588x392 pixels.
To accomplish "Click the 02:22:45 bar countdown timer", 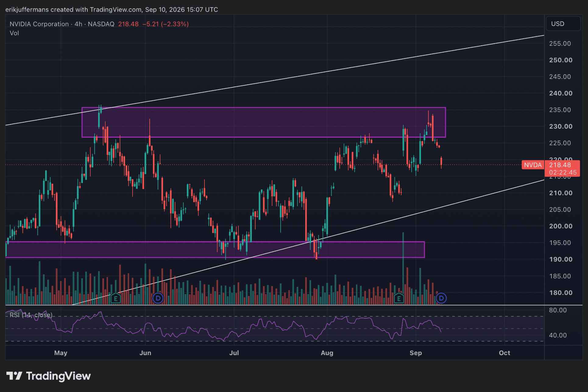I will coord(563,173).
